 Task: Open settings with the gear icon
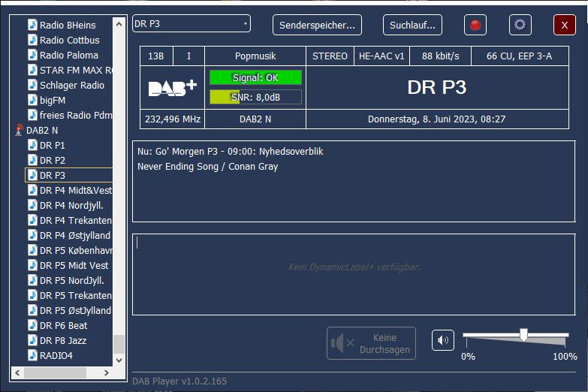coord(520,25)
